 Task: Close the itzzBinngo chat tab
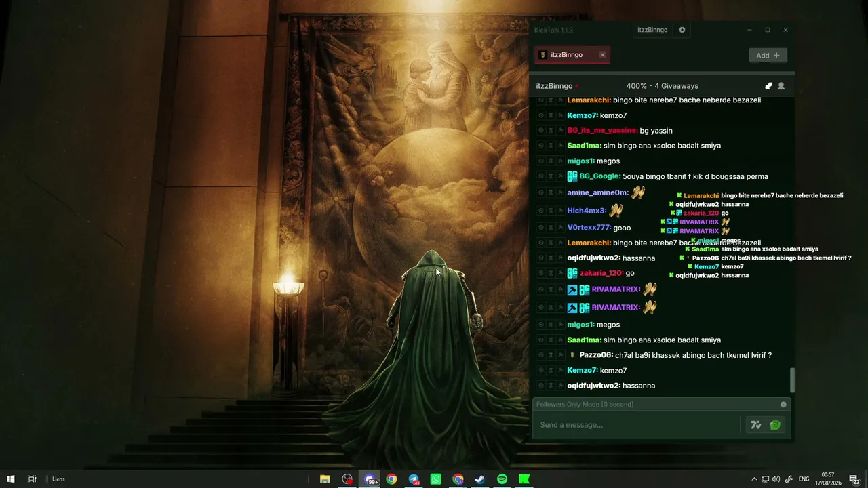pos(602,55)
